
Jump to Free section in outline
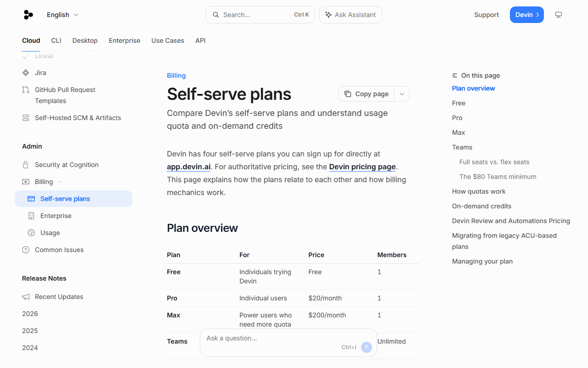458,103
